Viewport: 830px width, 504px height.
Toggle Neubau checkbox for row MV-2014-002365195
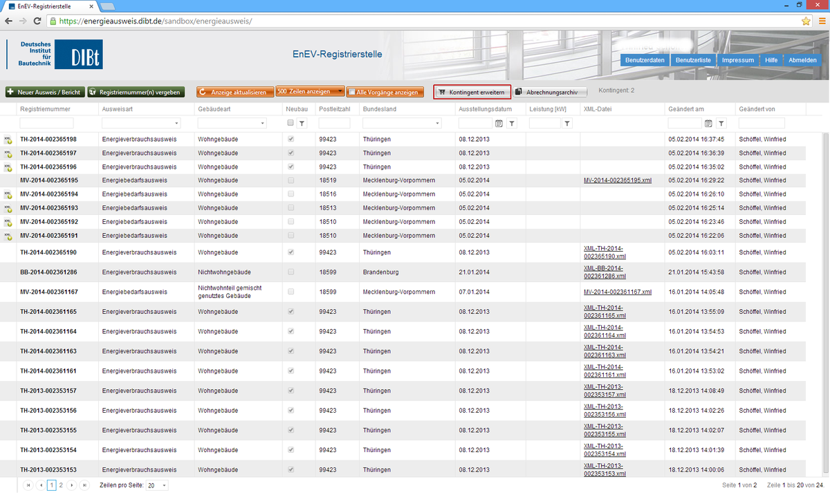pos(290,180)
